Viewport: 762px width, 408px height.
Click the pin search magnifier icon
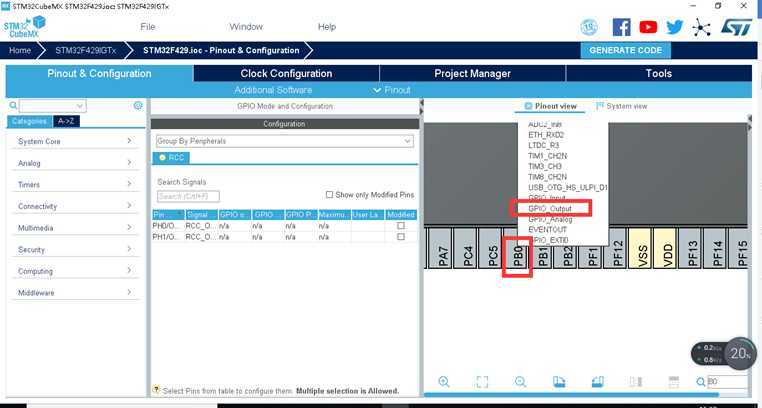coord(700,382)
